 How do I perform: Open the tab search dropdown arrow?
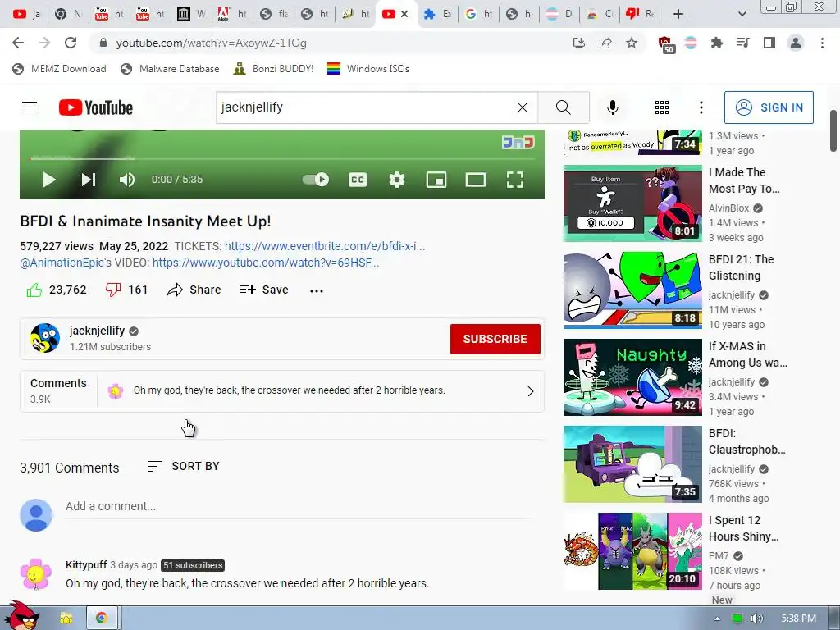742,14
